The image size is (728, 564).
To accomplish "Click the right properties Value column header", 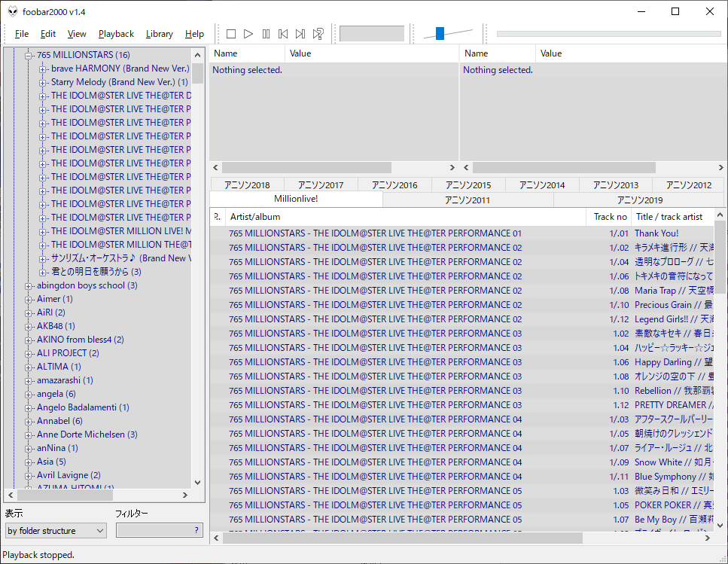I will coord(632,53).
